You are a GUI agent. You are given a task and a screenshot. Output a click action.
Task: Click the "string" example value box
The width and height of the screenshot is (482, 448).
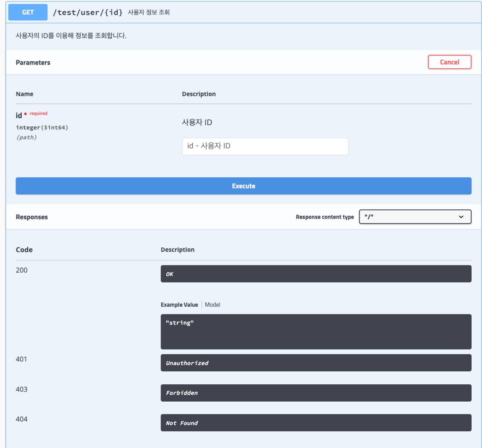tap(316, 332)
